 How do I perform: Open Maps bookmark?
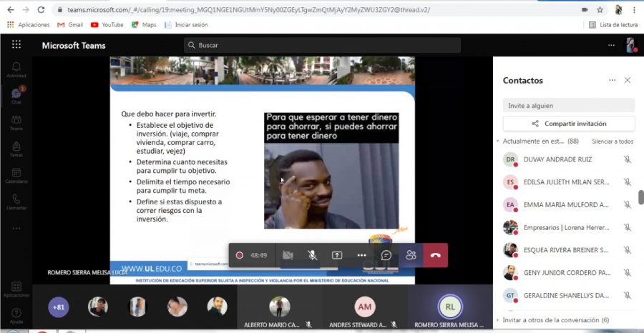[x=144, y=24]
